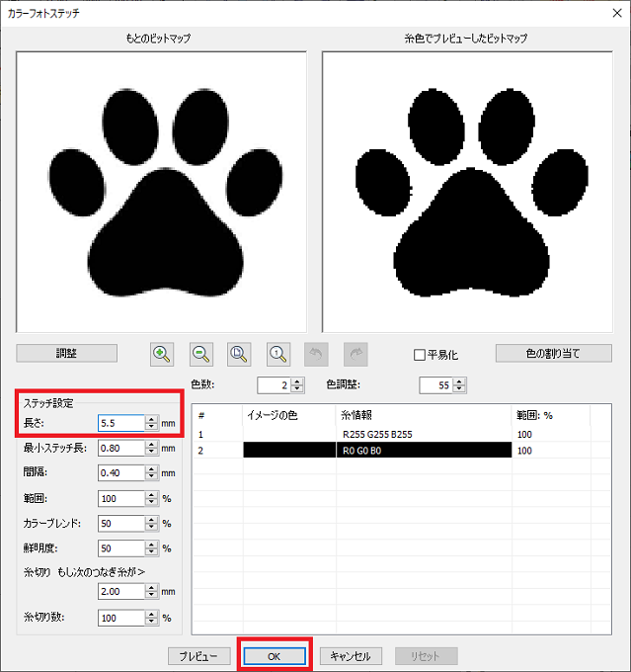The width and height of the screenshot is (631, 672).
Task: Increase 鮮明度 with up arrow
Action: coord(151,545)
